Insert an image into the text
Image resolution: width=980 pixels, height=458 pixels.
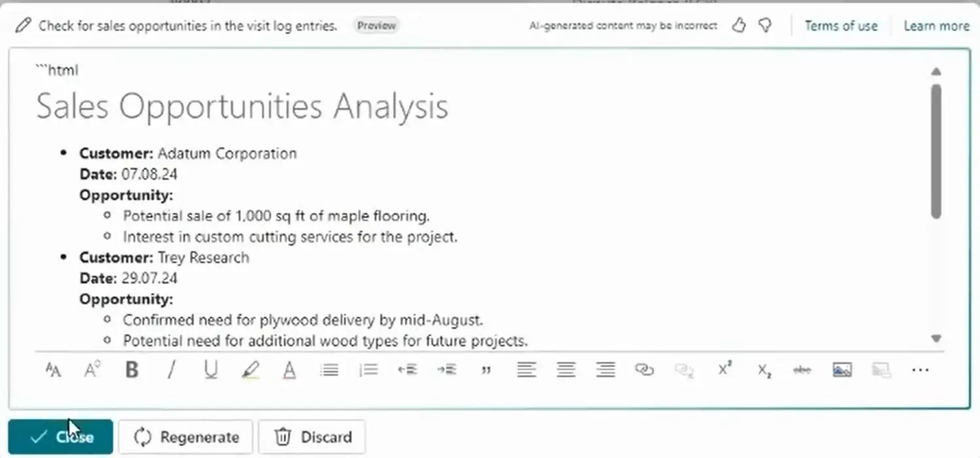point(842,370)
